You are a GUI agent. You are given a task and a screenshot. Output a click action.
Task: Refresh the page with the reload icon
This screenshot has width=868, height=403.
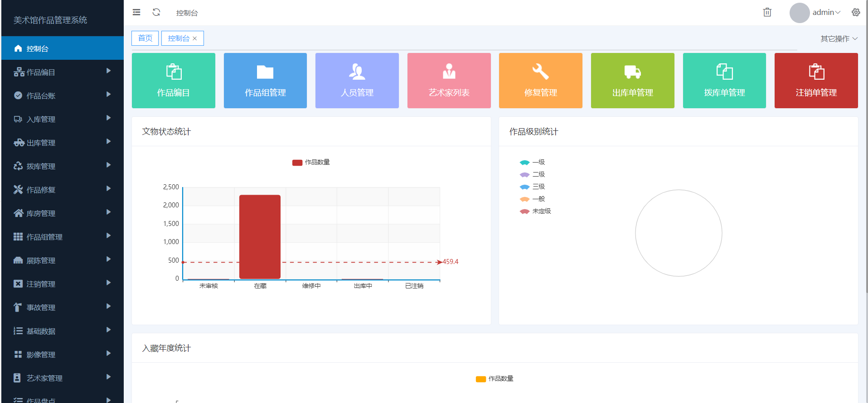156,12
